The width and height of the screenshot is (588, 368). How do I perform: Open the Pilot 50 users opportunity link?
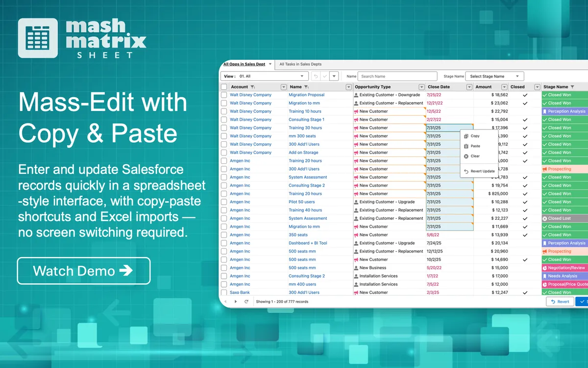coord(302,202)
